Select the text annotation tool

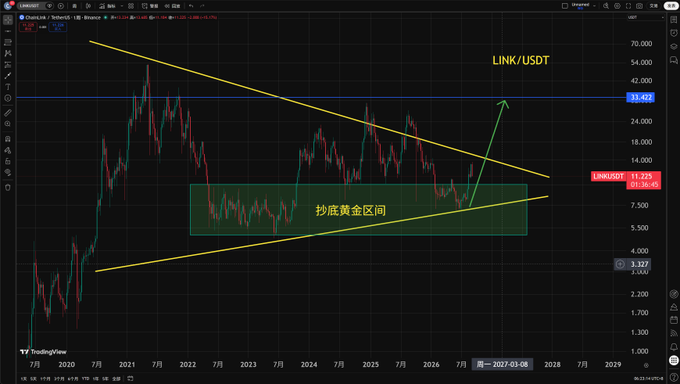8,87
